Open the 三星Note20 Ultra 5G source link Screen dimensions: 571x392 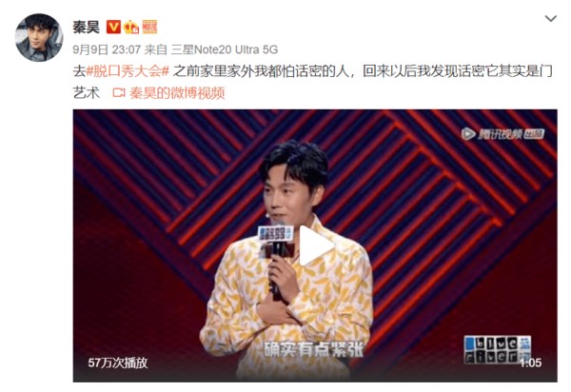pos(225,49)
